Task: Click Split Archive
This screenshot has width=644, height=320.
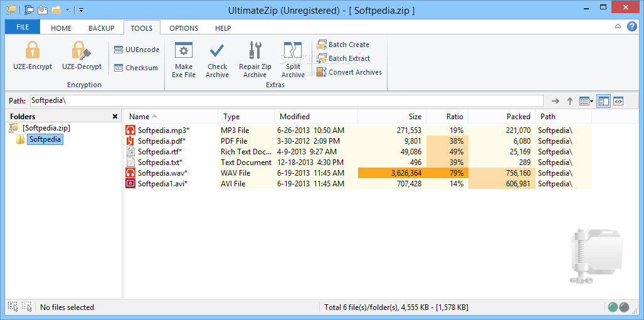Action: (x=293, y=59)
